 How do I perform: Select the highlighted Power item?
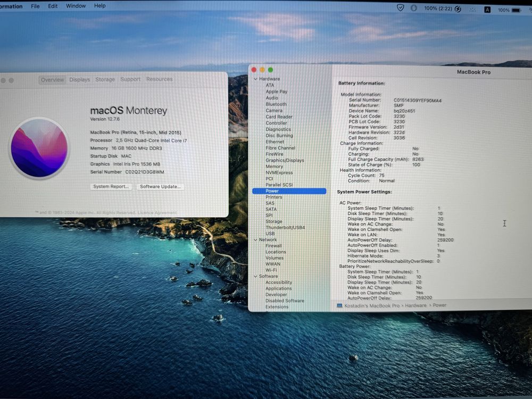(289, 191)
